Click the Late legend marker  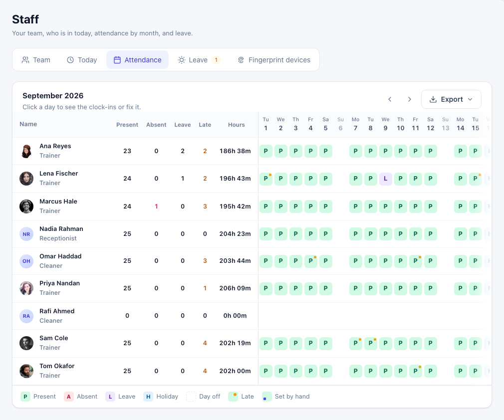coord(233,397)
